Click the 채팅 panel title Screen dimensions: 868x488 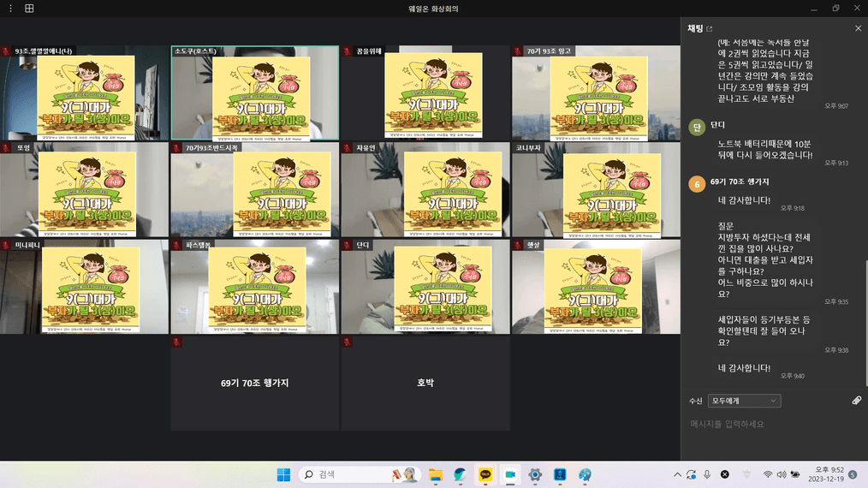[695, 28]
